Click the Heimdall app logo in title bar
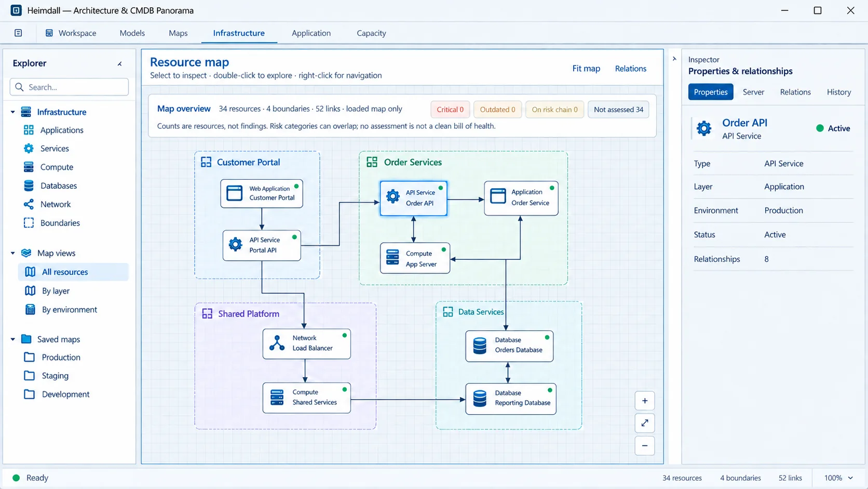The height and width of the screenshot is (489, 868). tap(16, 10)
